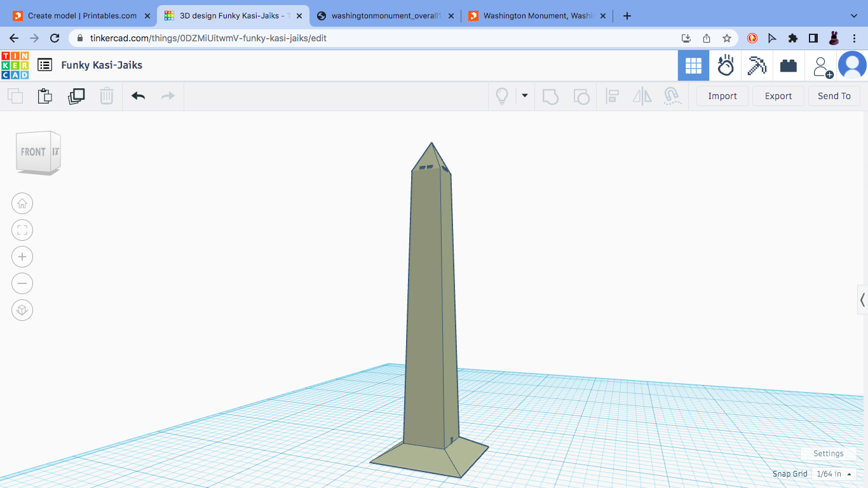This screenshot has width=868, height=488.
Task: Click the Zoom in icon
Action: click(x=22, y=257)
